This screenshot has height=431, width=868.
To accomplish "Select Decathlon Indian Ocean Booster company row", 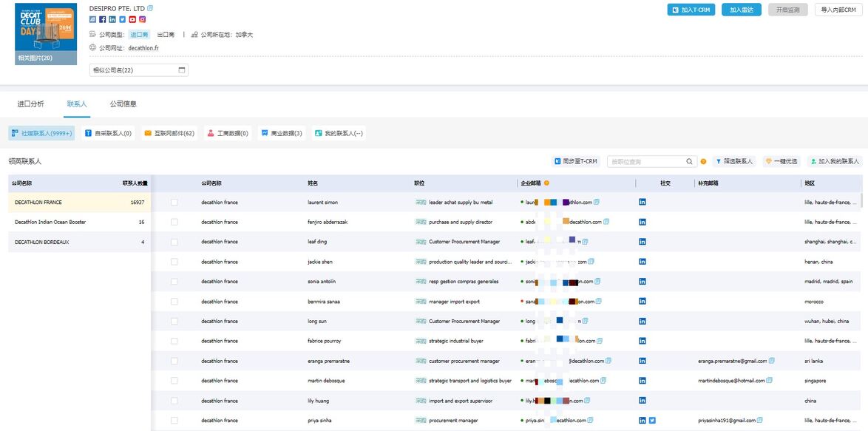I will click(79, 222).
